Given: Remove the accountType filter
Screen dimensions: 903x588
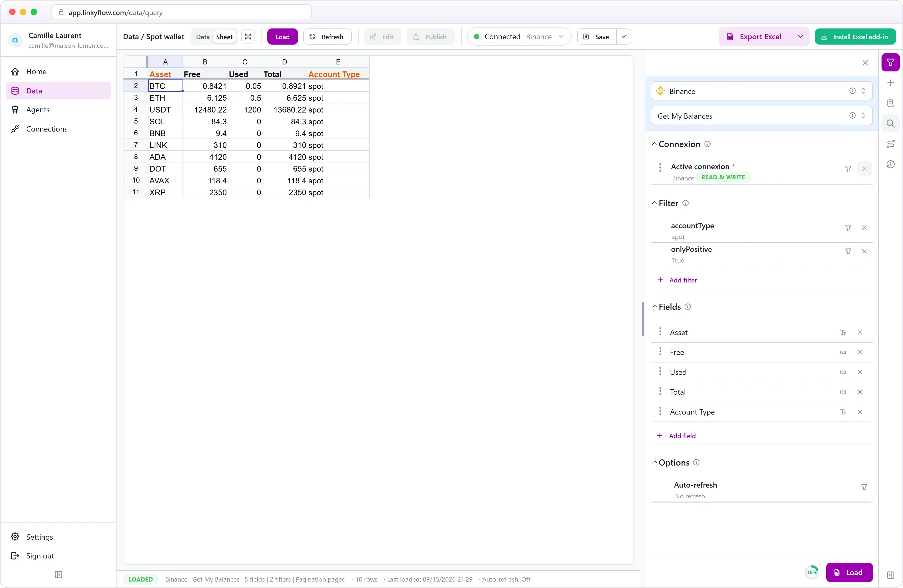Looking at the screenshot, I should (x=864, y=228).
